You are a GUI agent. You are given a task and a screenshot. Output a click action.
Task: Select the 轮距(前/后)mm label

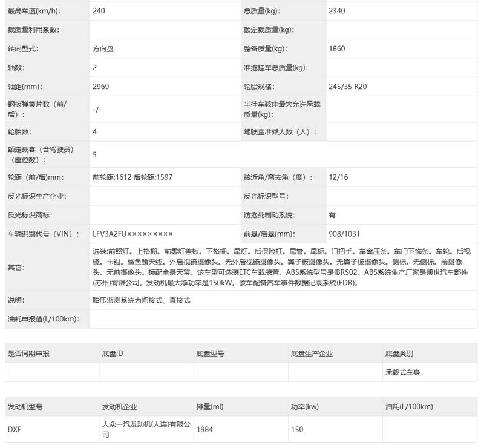(36, 177)
